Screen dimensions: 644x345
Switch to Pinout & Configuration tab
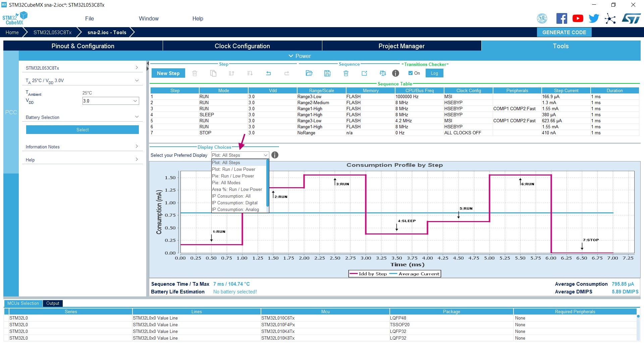pyautogui.click(x=83, y=46)
